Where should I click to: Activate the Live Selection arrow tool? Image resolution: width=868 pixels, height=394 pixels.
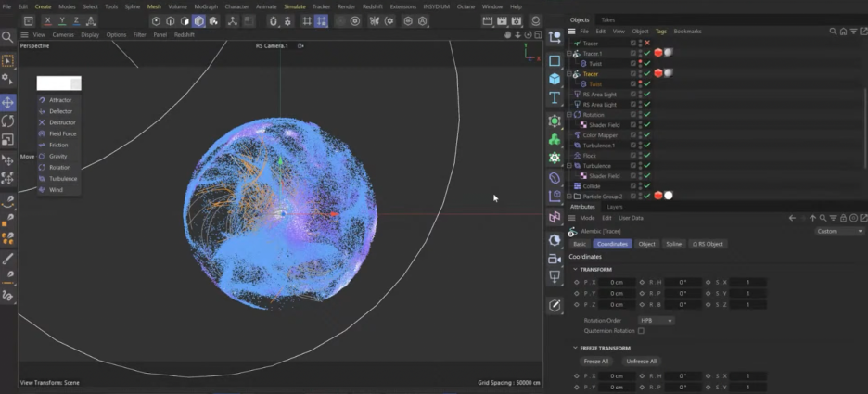(x=7, y=61)
